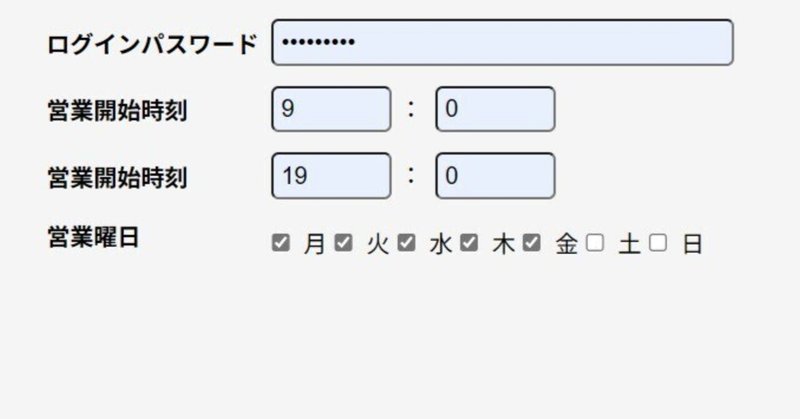
Task: Uncheck the 月 (Monday) checkbox
Action: click(x=281, y=242)
